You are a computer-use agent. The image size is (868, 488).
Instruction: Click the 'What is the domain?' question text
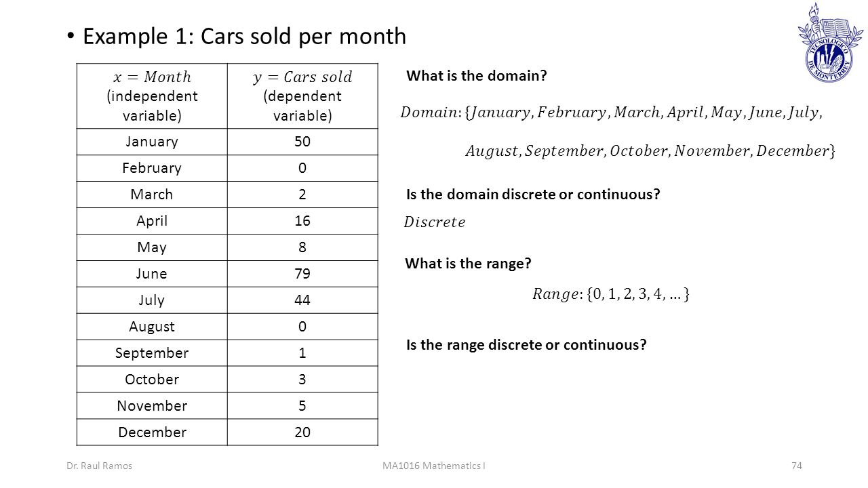(477, 76)
